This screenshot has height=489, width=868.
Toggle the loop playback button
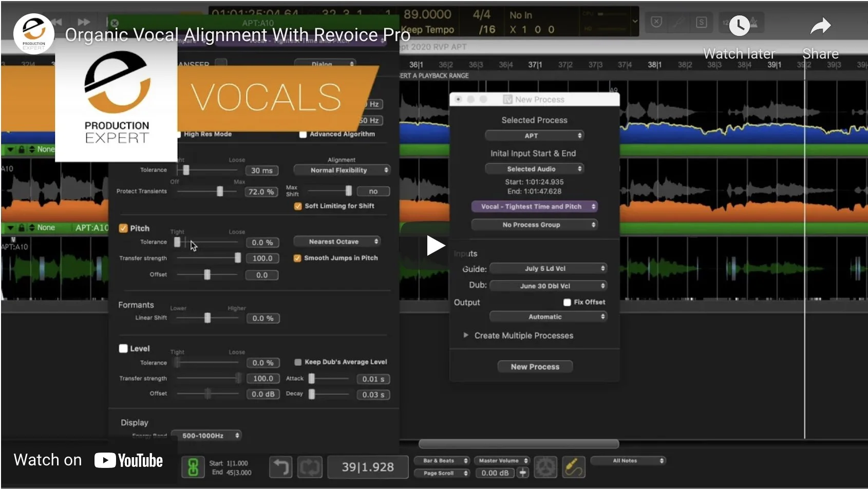(311, 467)
